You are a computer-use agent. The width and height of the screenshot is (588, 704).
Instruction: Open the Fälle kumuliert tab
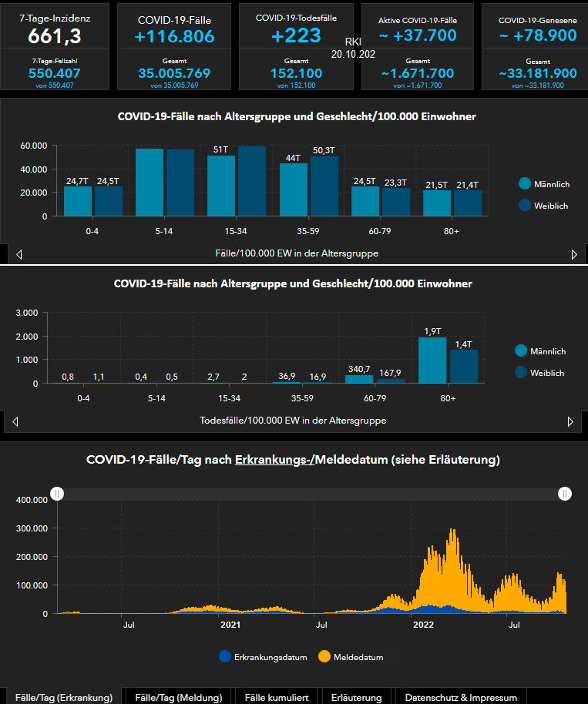tap(277, 697)
